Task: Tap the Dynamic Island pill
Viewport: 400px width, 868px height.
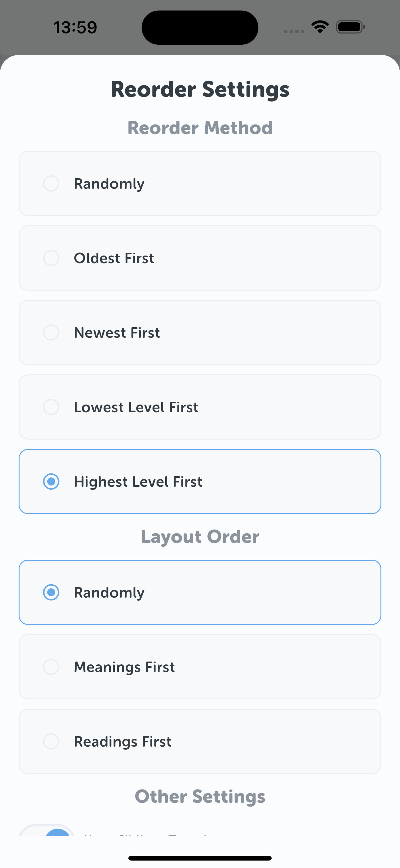Action: (x=200, y=27)
